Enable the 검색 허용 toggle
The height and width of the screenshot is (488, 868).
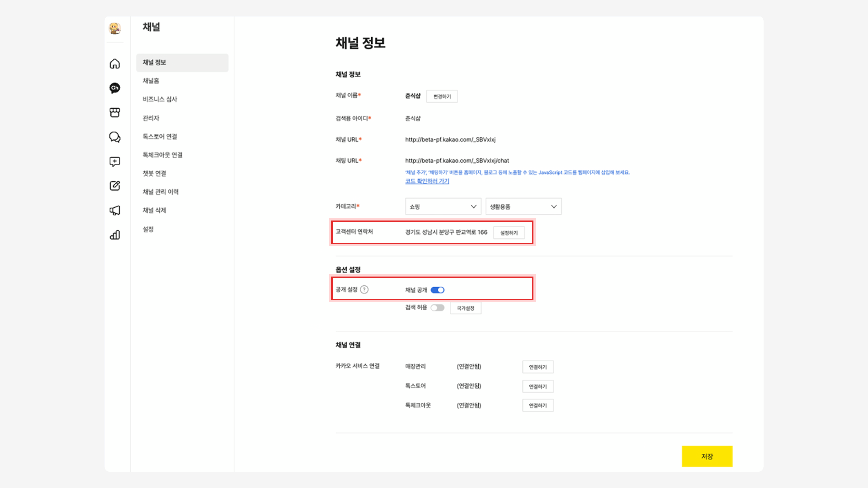[437, 308]
